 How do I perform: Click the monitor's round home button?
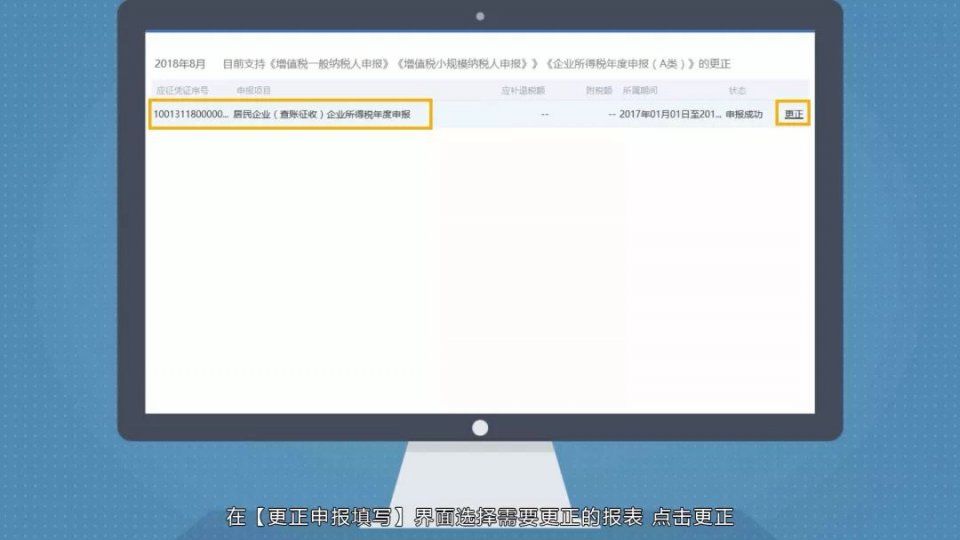coord(480,427)
